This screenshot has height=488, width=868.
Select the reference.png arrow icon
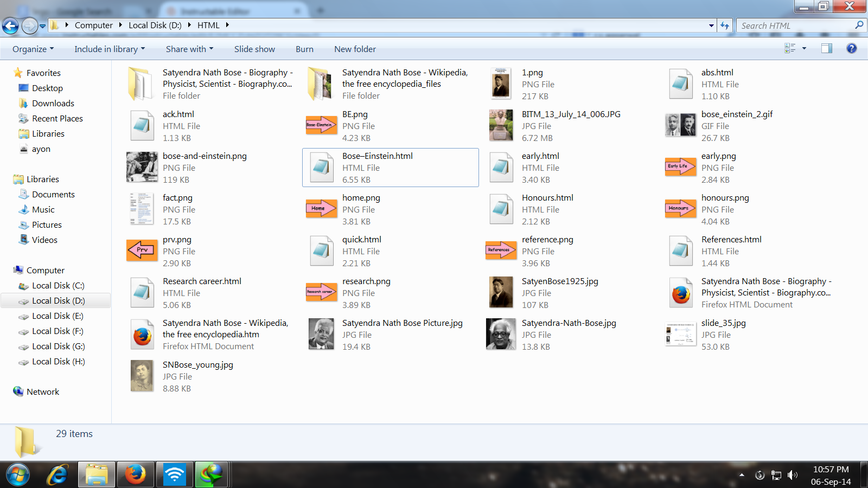coord(501,251)
